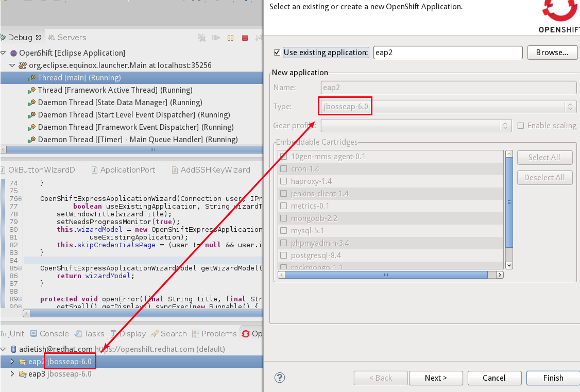Screen dimensions: 580x392
Task: Collapse the OpenShift Eclipse Application tree node
Action: tap(3, 53)
